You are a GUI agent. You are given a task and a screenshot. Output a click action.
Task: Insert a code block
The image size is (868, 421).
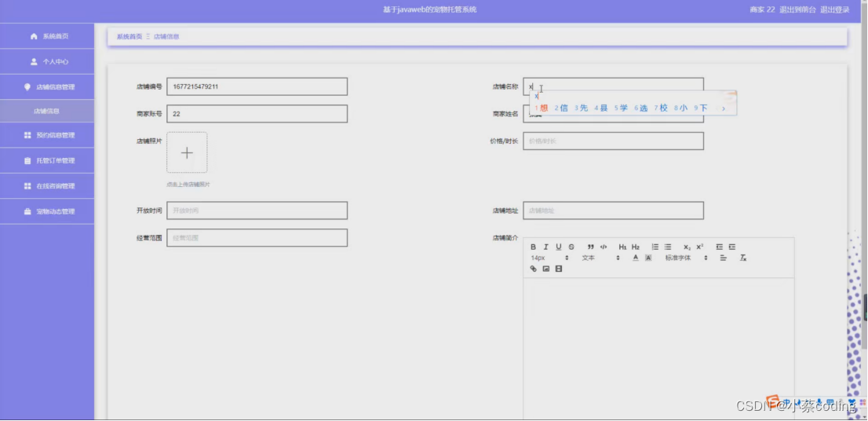[604, 247]
